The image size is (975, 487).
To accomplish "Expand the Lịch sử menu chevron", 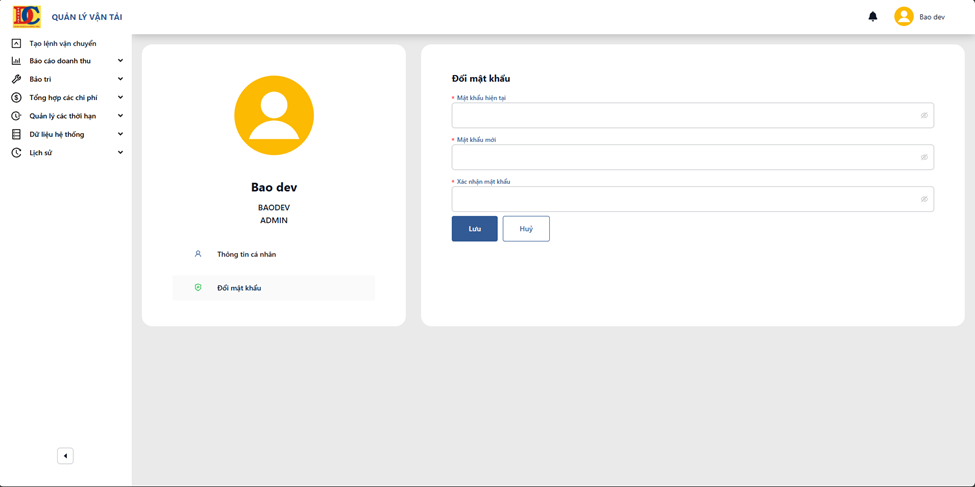I will [121, 152].
